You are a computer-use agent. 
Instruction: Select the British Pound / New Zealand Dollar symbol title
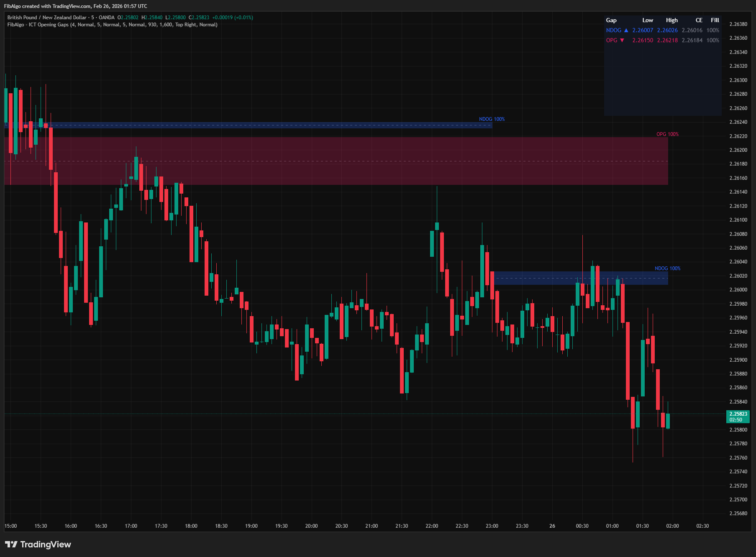[x=46, y=18]
